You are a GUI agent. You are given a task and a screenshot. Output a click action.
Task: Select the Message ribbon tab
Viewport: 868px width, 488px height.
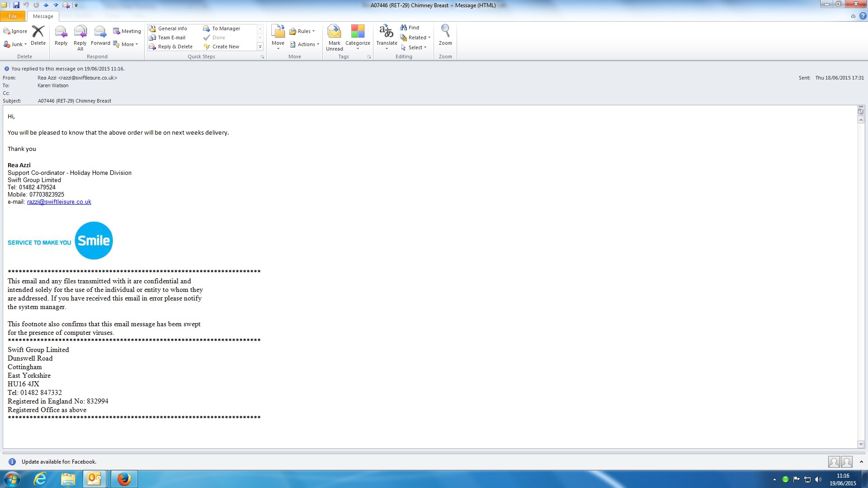coord(43,16)
